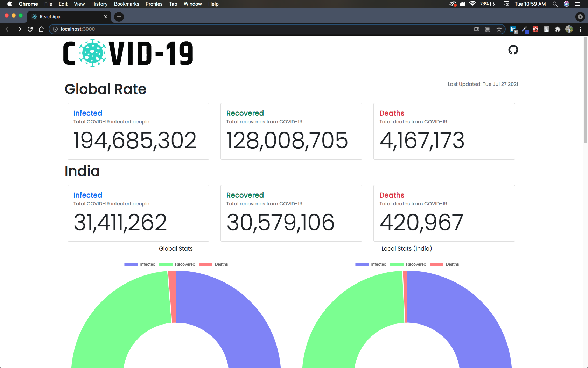Open the Help menu
Image resolution: width=588 pixels, height=368 pixels.
pos(213,4)
